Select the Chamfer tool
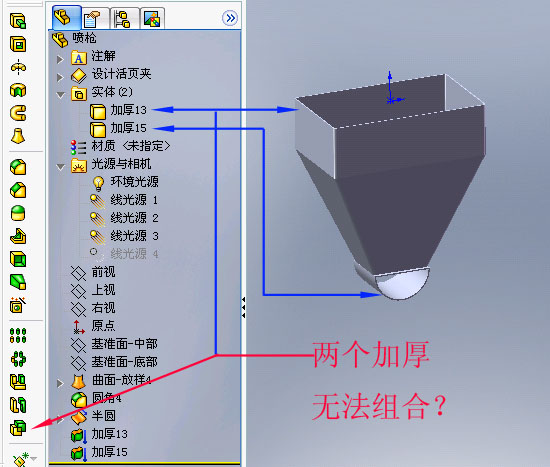This screenshot has height=467, width=550. tap(18, 190)
